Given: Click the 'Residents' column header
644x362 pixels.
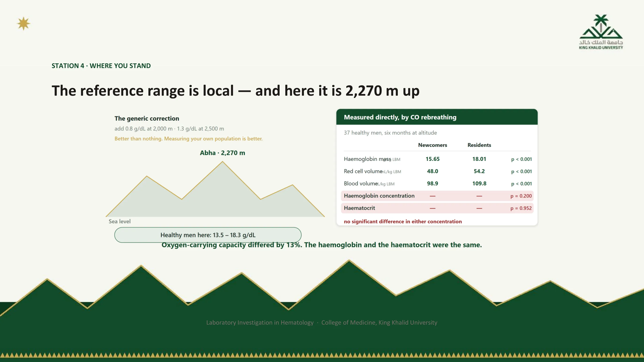Looking at the screenshot, I should [x=479, y=145].
